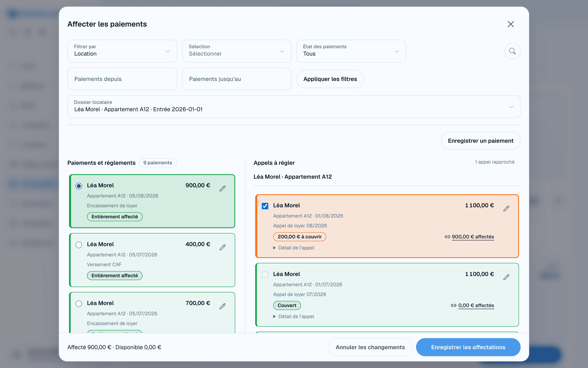Open the Sélection dropdown
The width and height of the screenshot is (588, 368).
[237, 51]
